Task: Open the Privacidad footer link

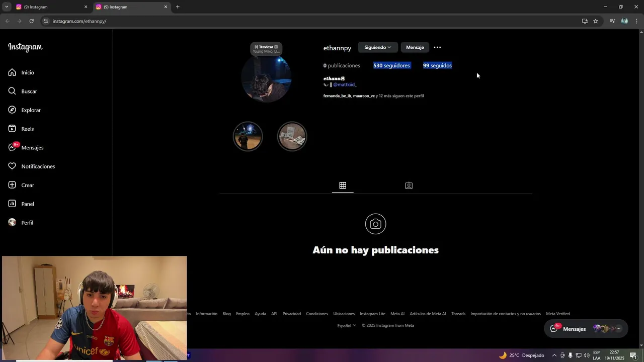Action: click(x=292, y=314)
